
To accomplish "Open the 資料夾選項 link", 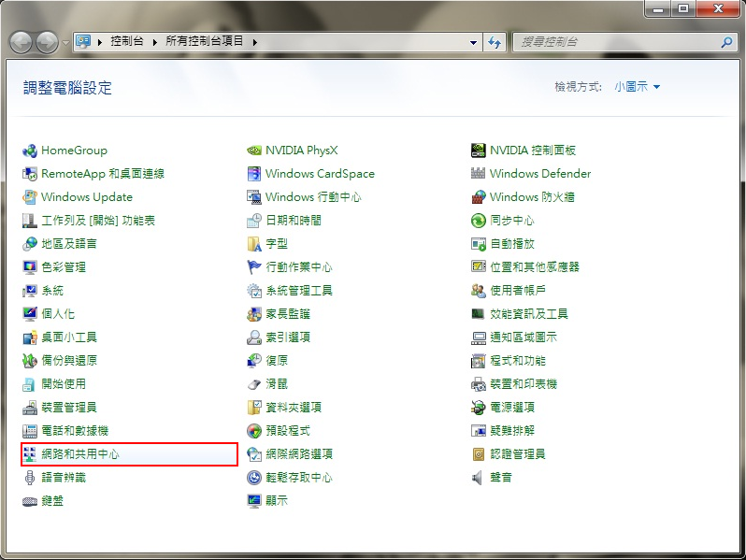I will point(294,408).
